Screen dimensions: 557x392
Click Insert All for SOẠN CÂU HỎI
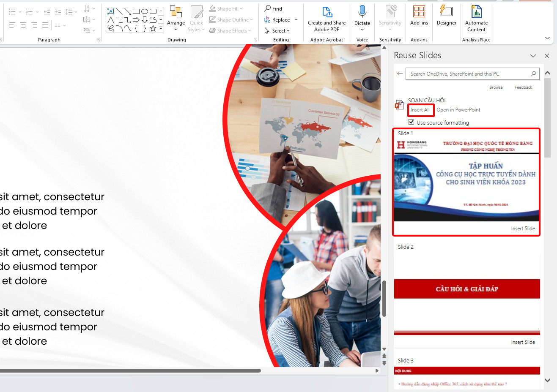[420, 110]
